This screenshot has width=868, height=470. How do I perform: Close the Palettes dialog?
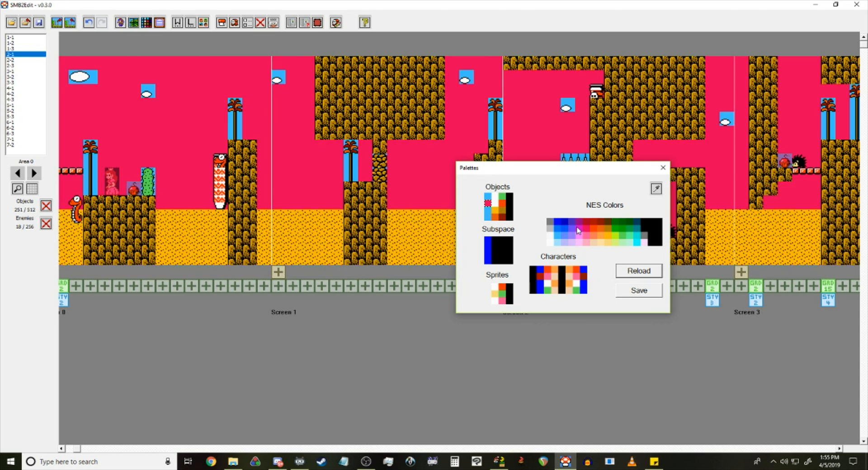click(x=663, y=168)
